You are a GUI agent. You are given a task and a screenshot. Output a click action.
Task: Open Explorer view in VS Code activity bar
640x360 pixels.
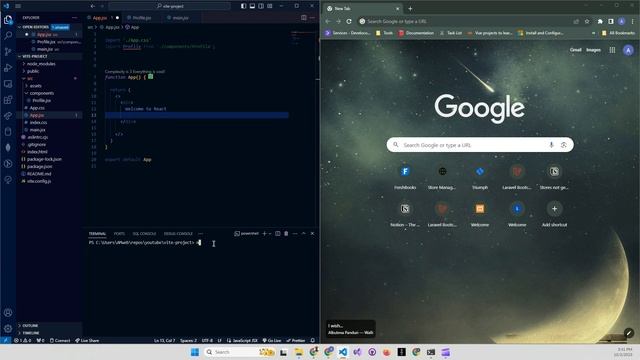point(8,20)
